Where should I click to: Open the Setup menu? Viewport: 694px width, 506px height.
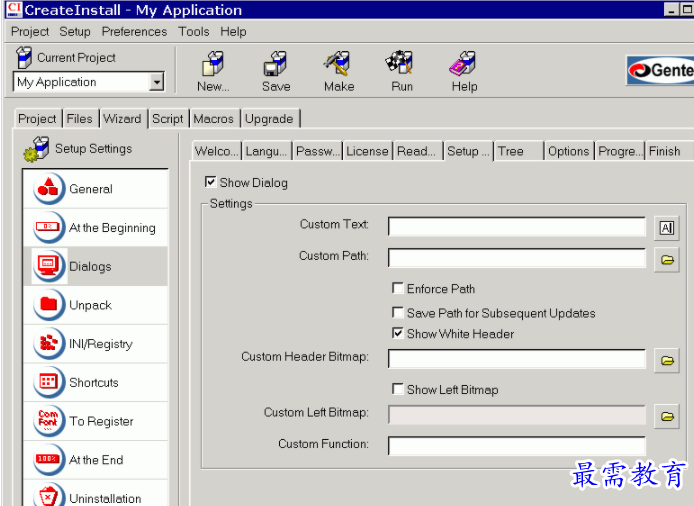click(75, 32)
